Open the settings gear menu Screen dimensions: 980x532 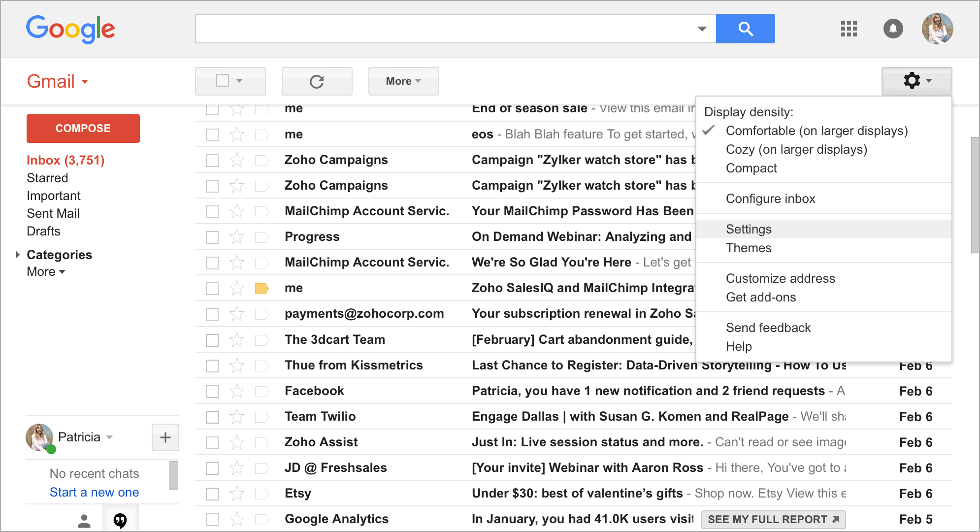tap(912, 81)
